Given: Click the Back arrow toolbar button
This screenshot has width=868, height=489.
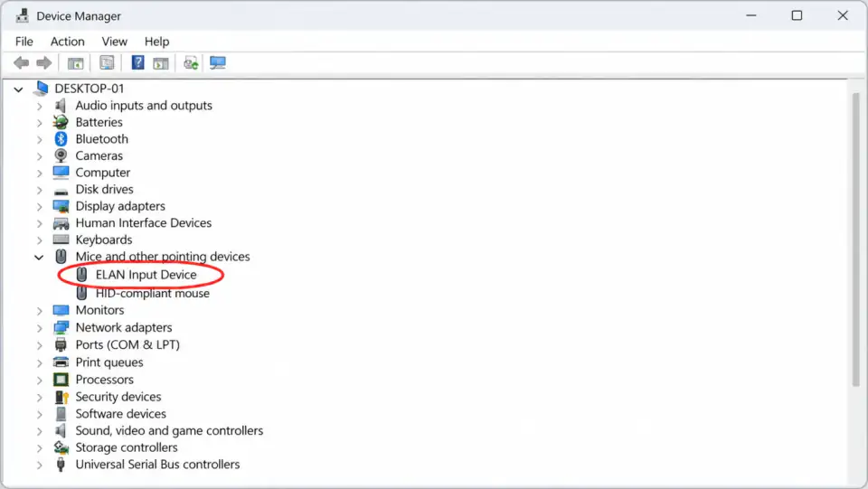Looking at the screenshot, I should [21, 63].
